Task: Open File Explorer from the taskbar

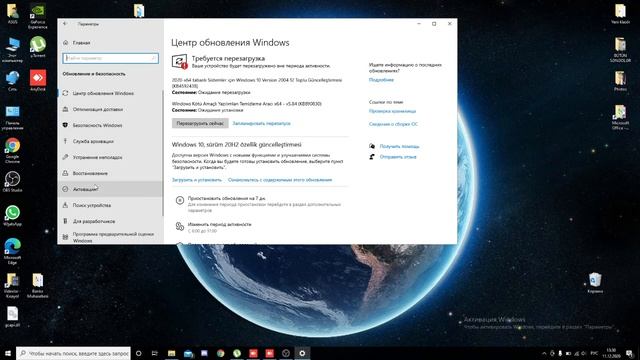Action: (171, 353)
